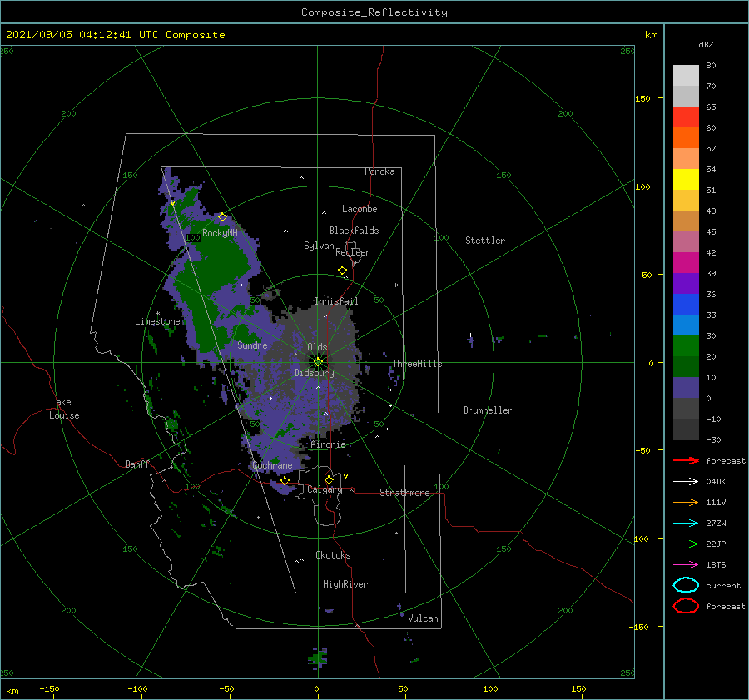Click the Limestone label
749x700 pixels.
157,321
